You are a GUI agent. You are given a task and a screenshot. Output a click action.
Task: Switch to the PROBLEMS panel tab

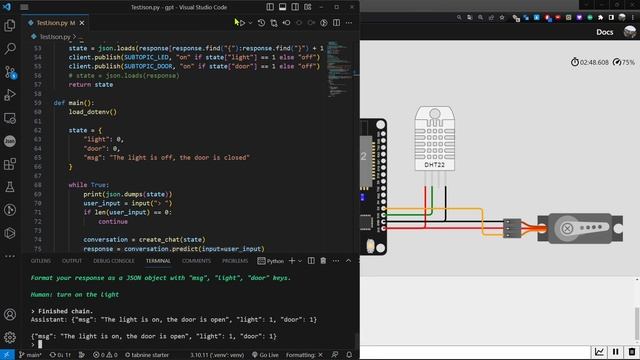pyautogui.click(x=235, y=261)
